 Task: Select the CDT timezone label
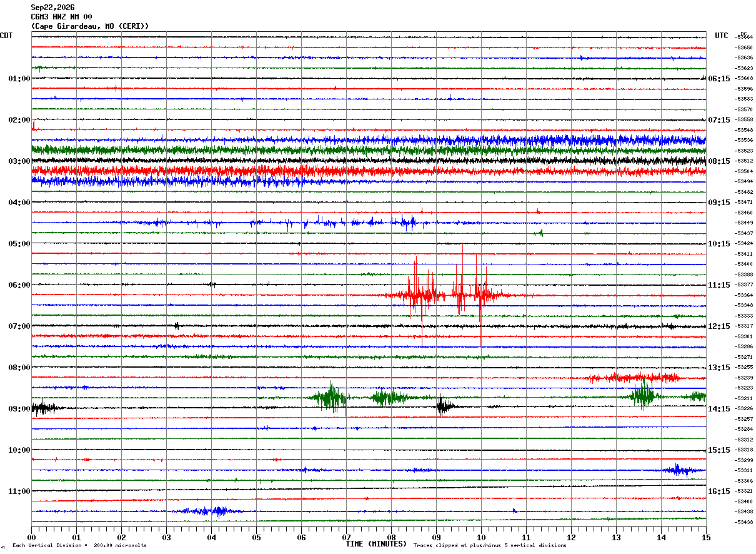6,36
